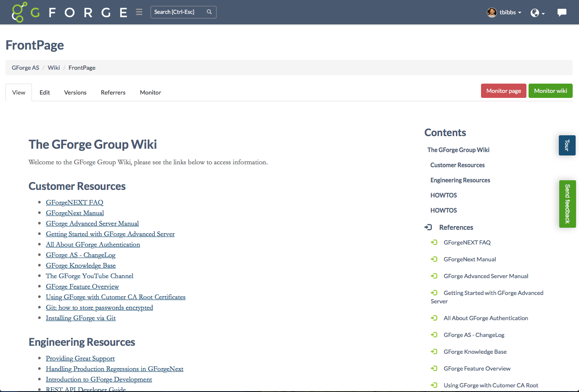Open the GForge Advanced Server Manual link

92,223
